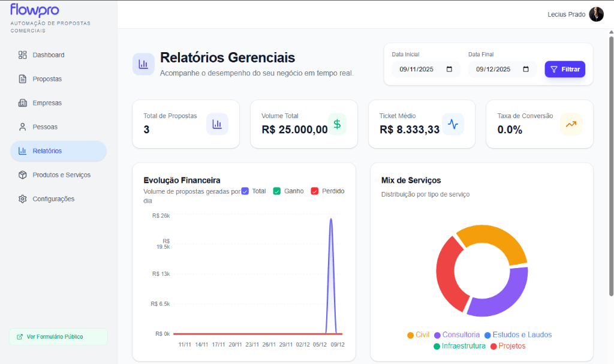This screenshot has width=614, height=364.
Task: Click the Lecius Prado profile avatar
Action: (596, 14)
